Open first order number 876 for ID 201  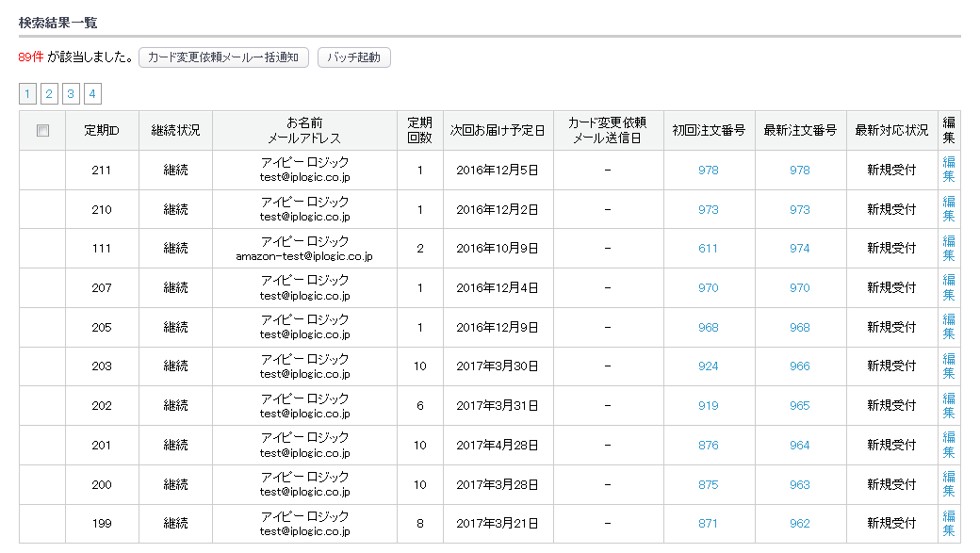tap(708, 446)
